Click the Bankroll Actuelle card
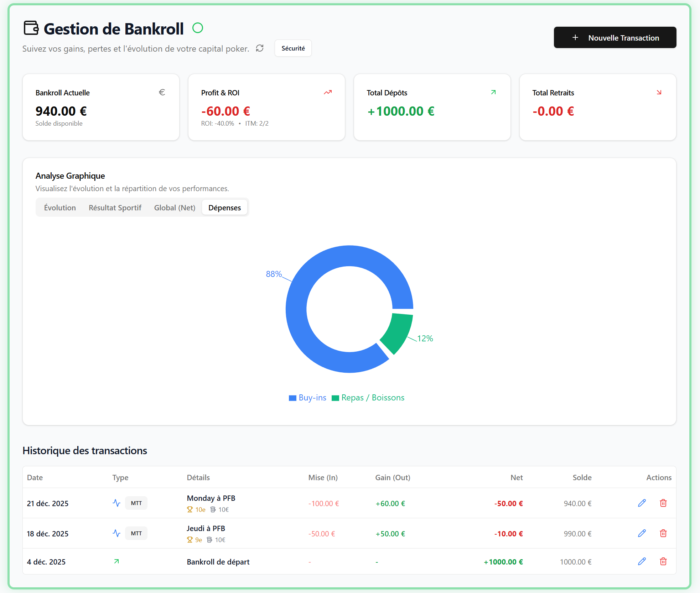The image size is (700, 593). (101, 107)
